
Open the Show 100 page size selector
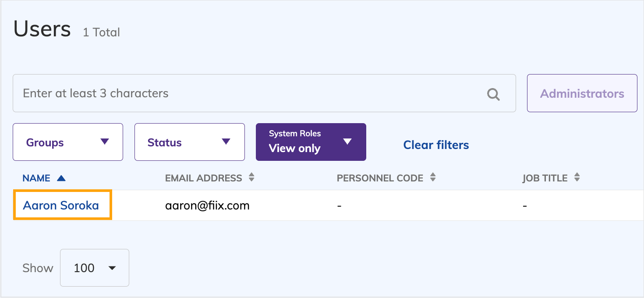point(94,268)
